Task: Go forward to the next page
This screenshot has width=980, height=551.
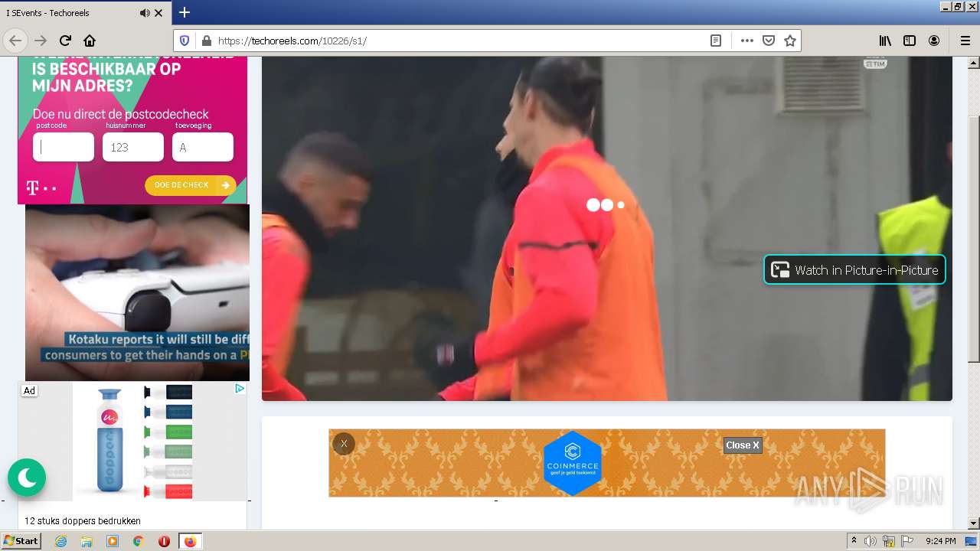Action: (41, 41)
